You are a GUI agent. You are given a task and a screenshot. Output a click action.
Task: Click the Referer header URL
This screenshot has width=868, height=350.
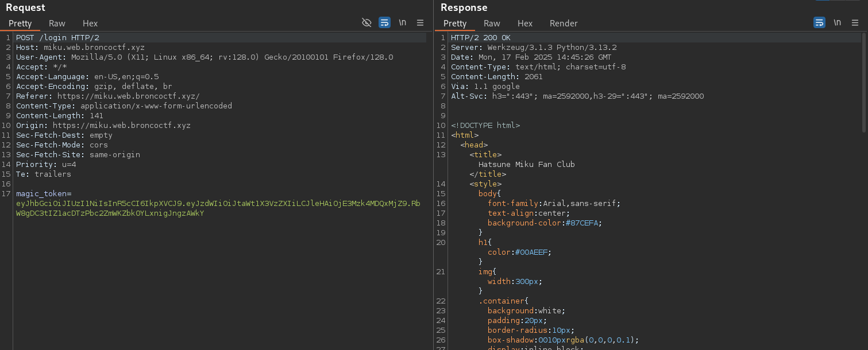pos(128,96)
